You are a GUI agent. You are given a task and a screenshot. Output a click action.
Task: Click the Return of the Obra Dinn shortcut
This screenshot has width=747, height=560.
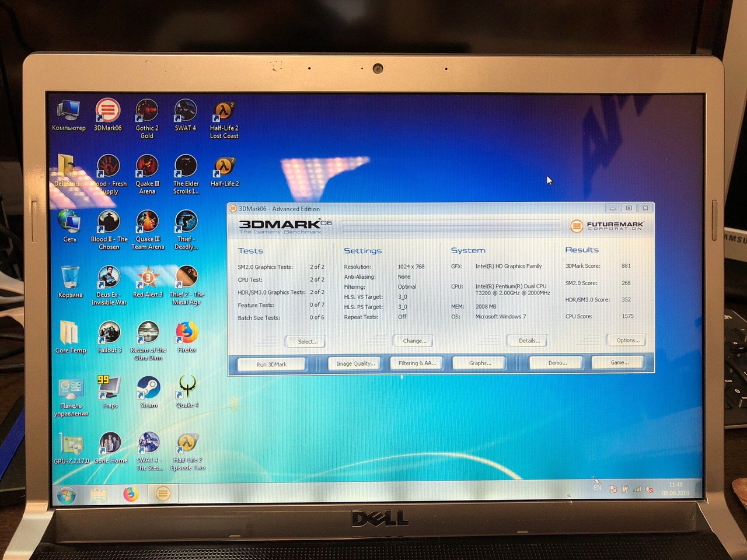coord(148,341)
